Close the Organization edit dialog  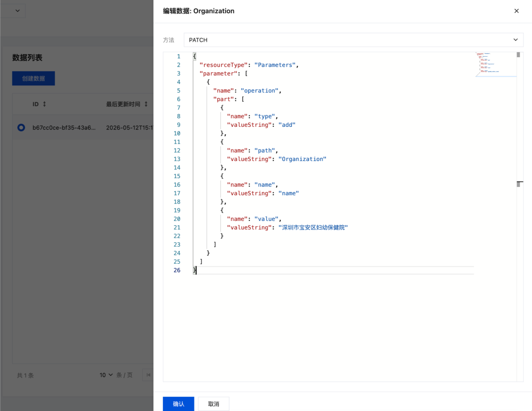(x=516, y=11)
